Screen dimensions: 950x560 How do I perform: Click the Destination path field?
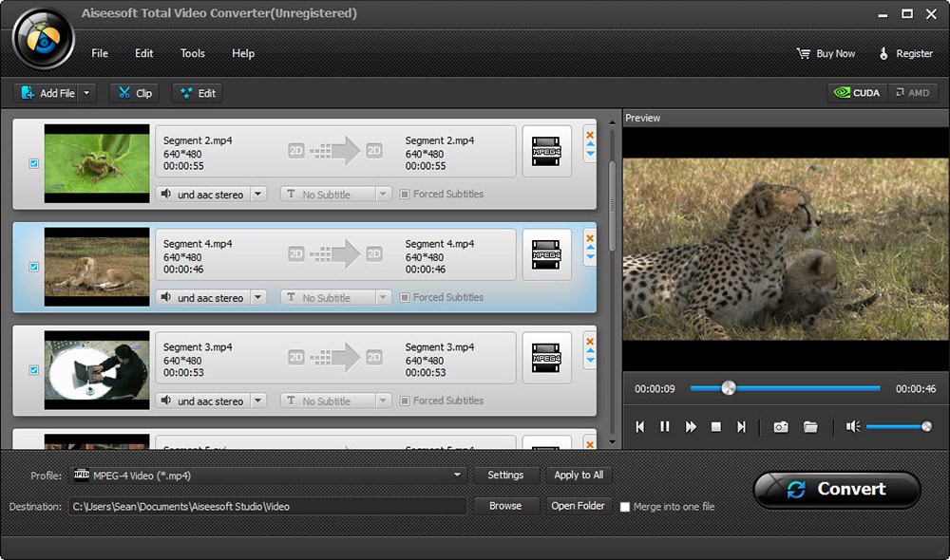click(x=268, y=506)
